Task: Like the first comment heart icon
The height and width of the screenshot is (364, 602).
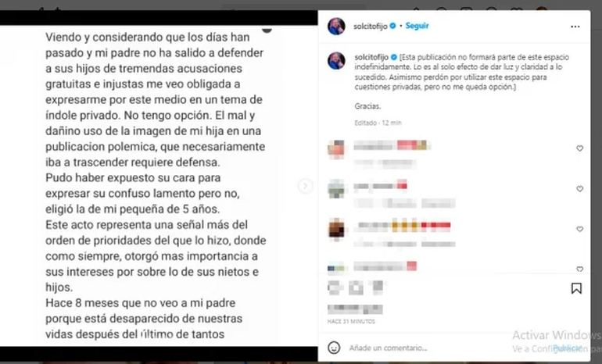Action: [579, 148]
